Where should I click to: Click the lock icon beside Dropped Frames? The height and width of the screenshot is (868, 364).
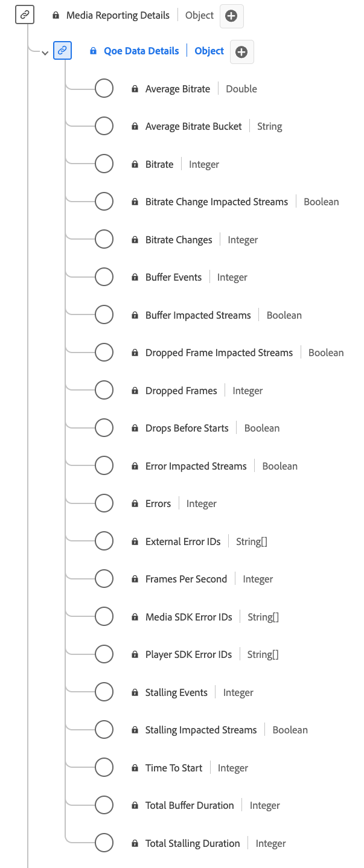point(135,390)
